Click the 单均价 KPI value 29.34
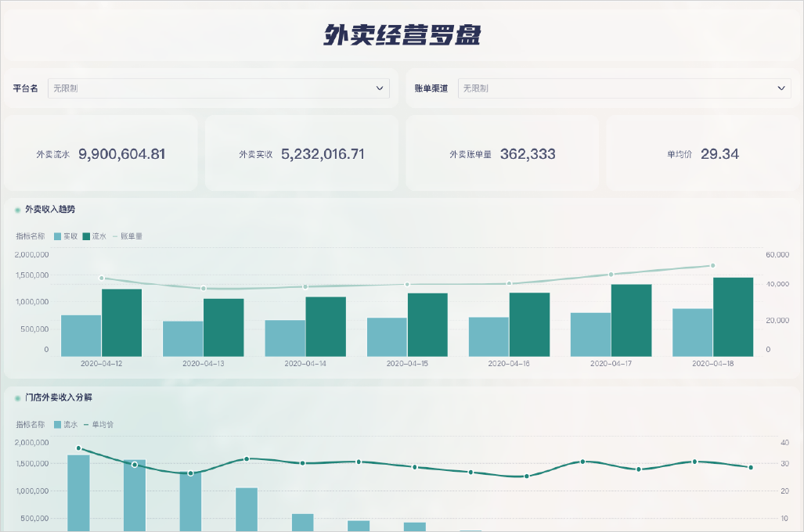804x532 pixels. click(x=719, y=154)
